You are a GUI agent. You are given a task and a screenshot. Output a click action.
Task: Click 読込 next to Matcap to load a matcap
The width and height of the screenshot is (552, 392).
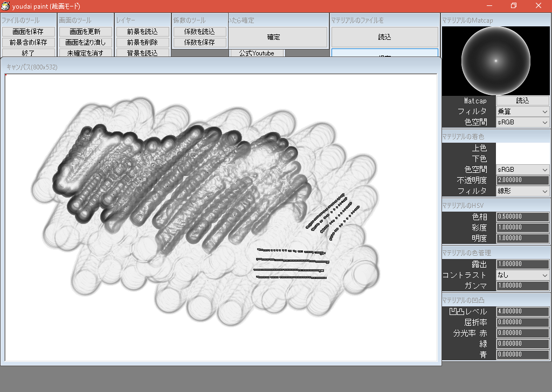pyautogui.click(x=522, y=101)
